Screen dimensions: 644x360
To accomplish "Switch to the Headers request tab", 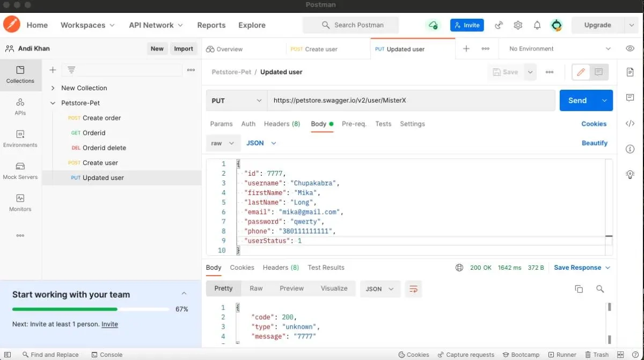I will pyautogui.click(x=282, y=124).
